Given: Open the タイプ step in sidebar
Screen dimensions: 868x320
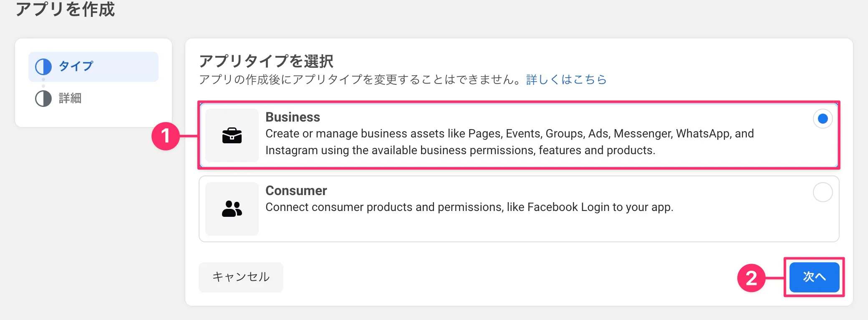Looking at the screenshot, I should click(76, 66).
